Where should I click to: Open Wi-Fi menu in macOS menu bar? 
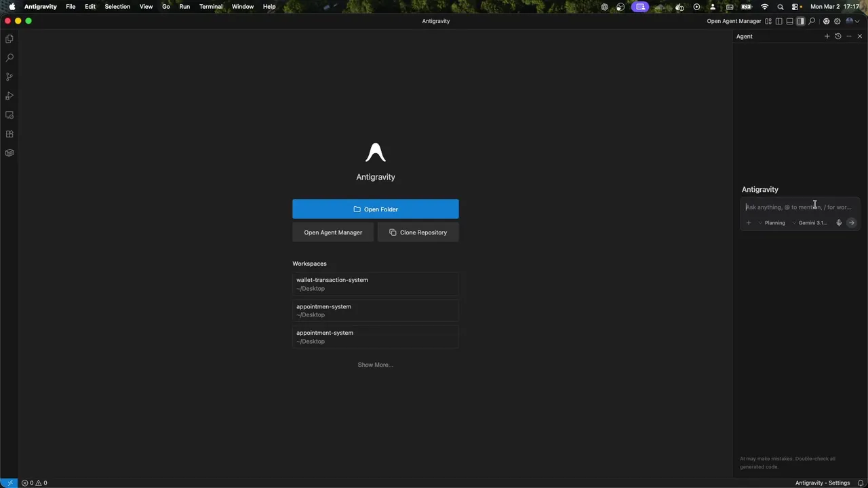pyautogui.click(x=765, y=7)
